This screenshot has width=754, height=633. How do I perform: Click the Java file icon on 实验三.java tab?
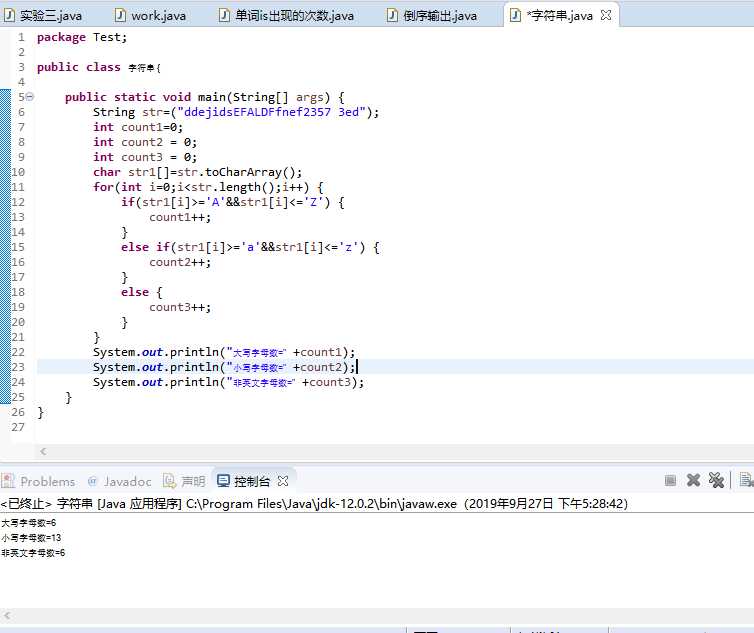[x=9, y=15]
